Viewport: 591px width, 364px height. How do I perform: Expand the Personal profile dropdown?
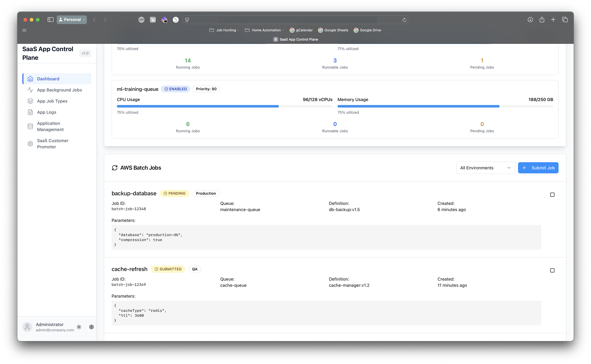point(72,19)
